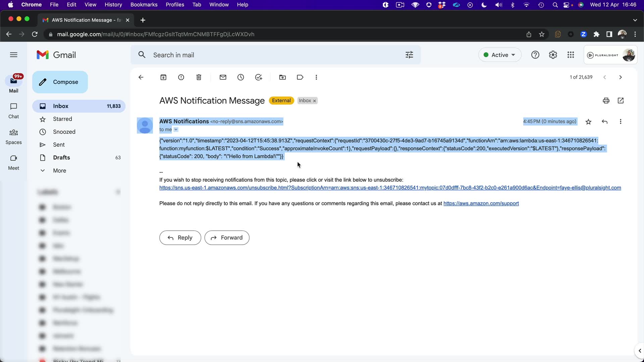
Task: Report spam with the exclamation icon
Action: 181,77
